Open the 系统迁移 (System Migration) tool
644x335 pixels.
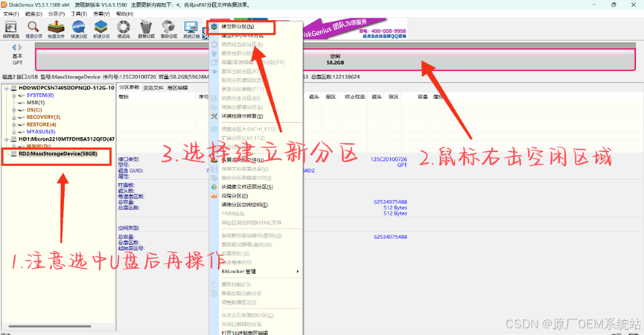coord(191,30)
